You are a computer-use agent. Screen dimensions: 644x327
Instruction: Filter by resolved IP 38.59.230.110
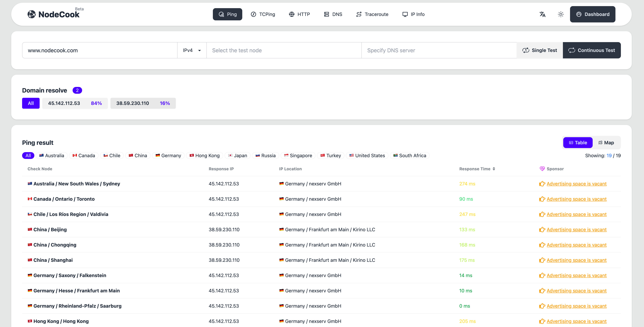[143, 103]
